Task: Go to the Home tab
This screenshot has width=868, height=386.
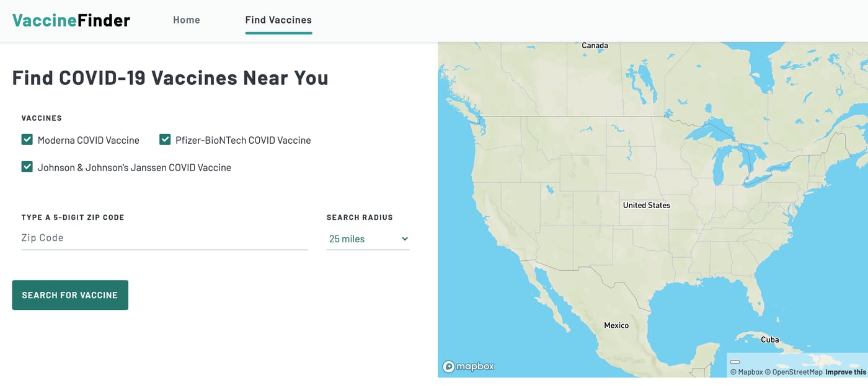Action: pos(187,20)
